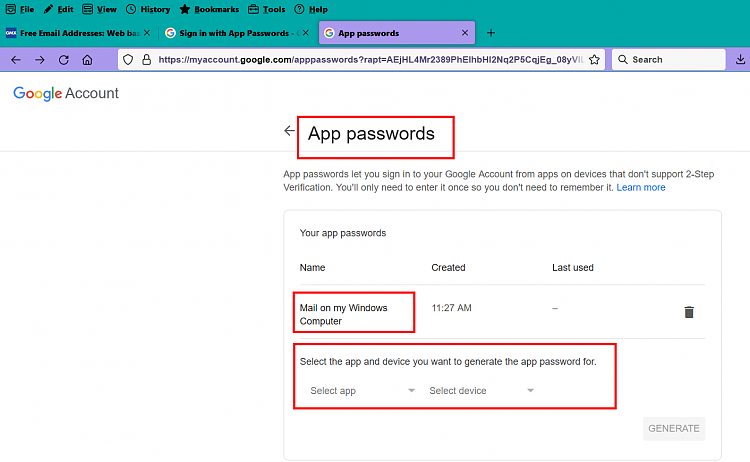Open the History menu
Viewport: 750px width, 462px height.
pyautogui.click(x=148, y=9)
